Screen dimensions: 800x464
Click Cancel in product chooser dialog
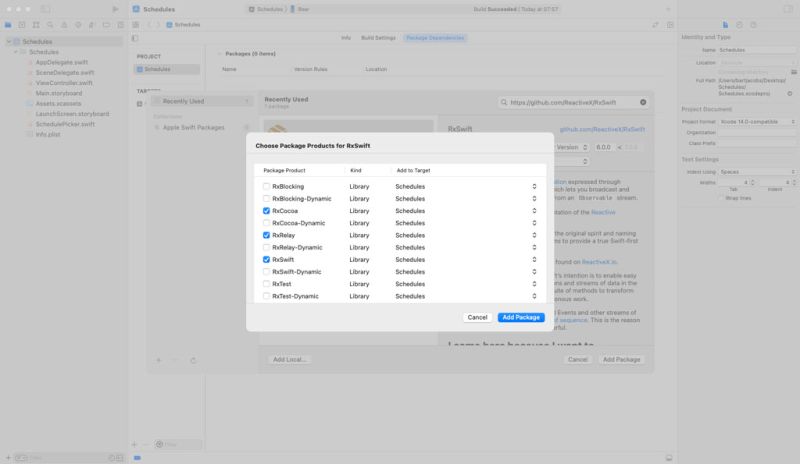click(x=477, y=318)
